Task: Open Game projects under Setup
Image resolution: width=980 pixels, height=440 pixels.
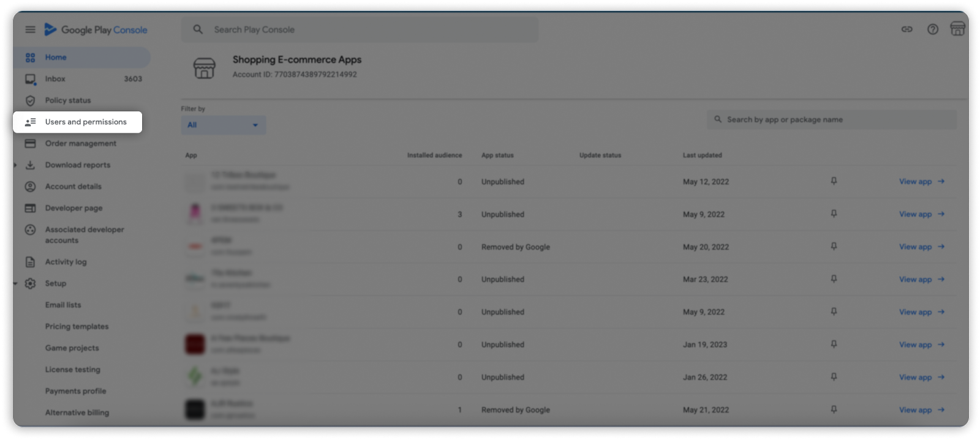Action: click(72, 348)
